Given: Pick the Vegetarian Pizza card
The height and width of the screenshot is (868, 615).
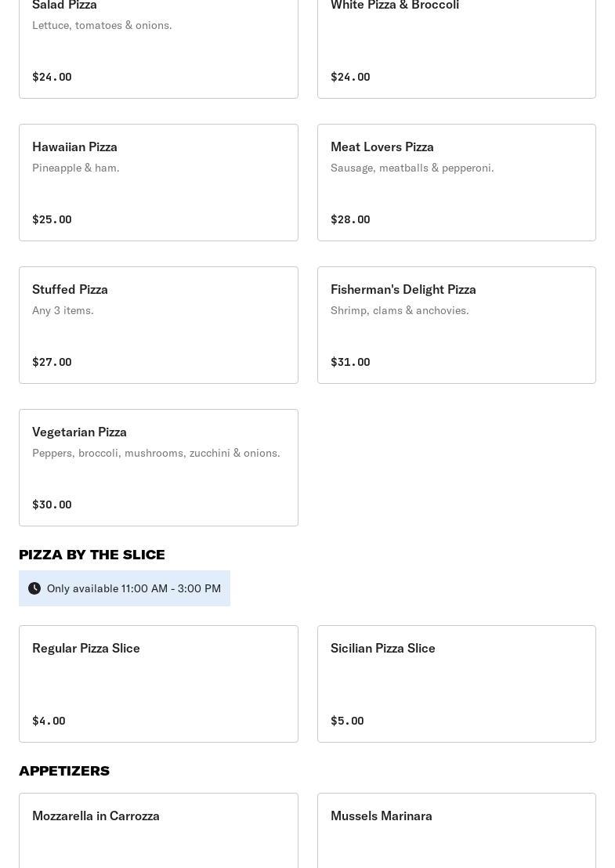Looking at the screenshot, I should pos(158,468).
